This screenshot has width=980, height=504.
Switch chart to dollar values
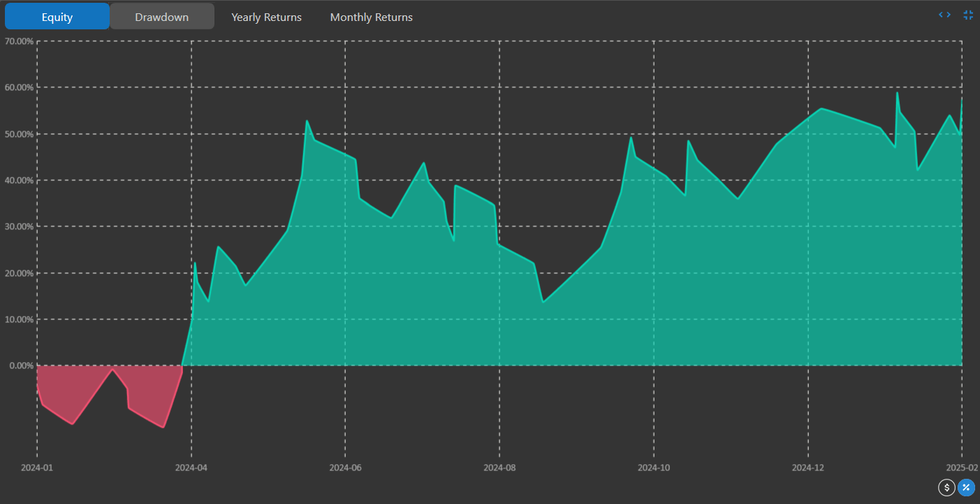click(946, 487)
